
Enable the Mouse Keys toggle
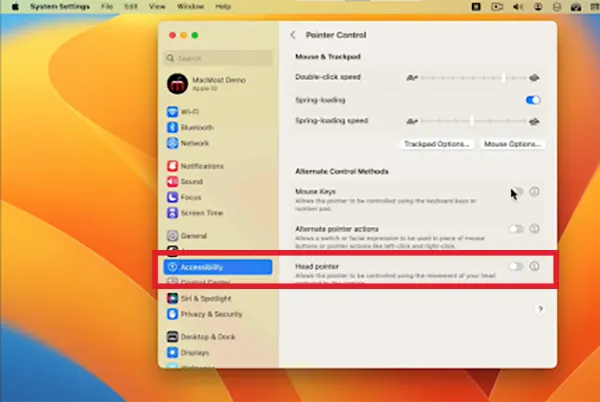[x=516, y=191]
